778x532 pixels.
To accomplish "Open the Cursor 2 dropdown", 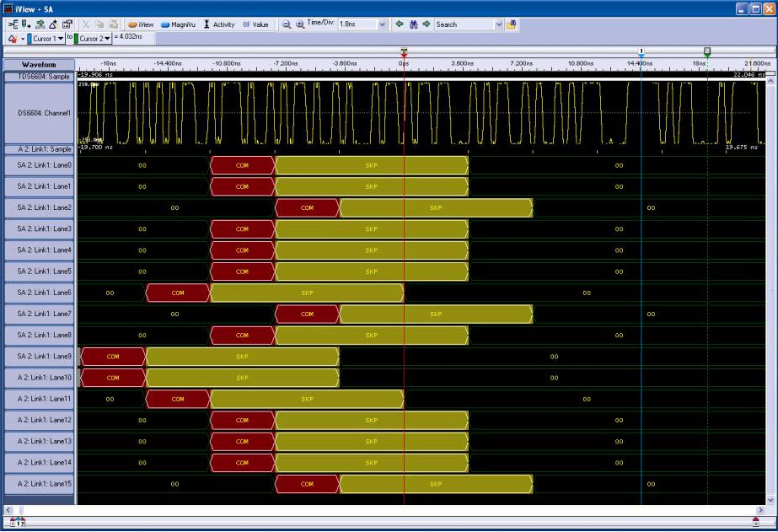I will [x=108, y=39].
